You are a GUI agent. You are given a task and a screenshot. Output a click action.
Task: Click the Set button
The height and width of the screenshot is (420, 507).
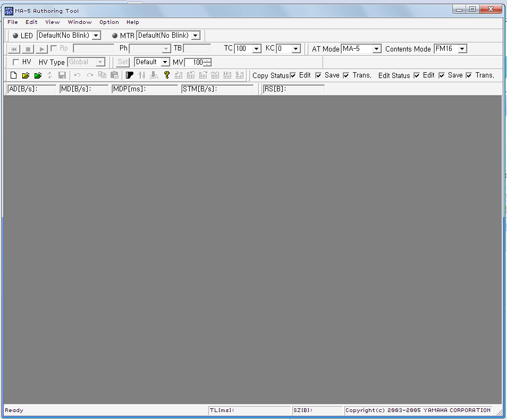pyautogui.click(x=123, y=62)
